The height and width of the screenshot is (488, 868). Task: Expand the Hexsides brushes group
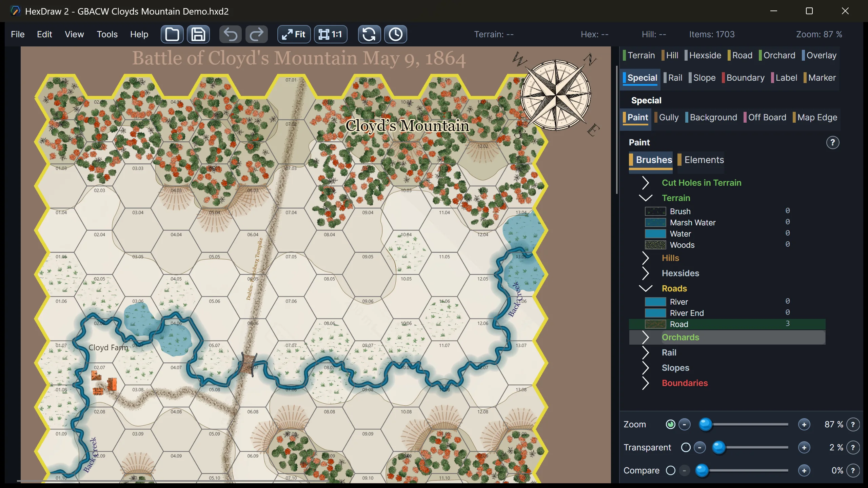tap(646, 273)
